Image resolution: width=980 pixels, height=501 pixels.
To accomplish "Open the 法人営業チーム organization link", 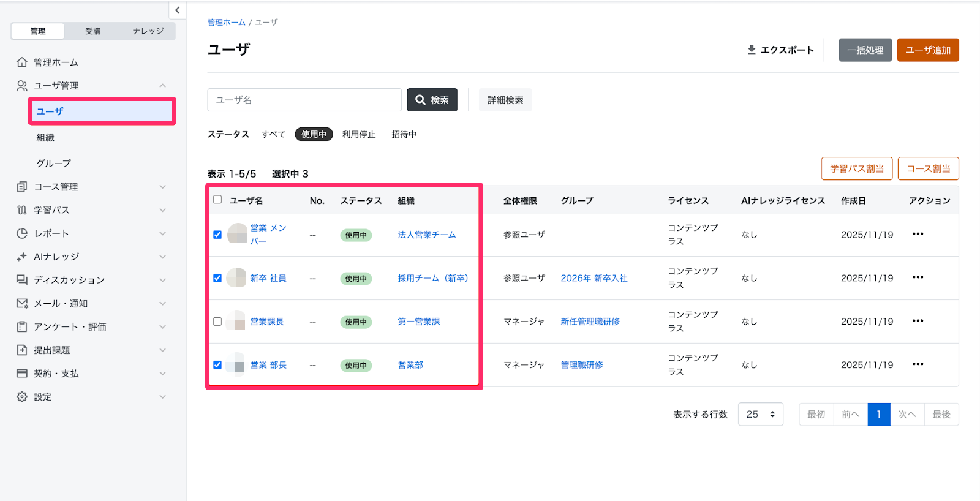I will pyautogui.click(x=426, y=235).
